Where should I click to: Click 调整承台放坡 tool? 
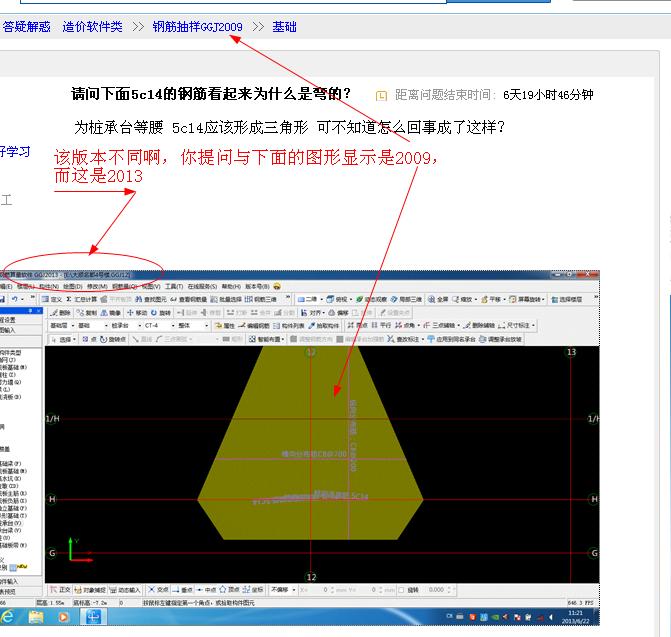point(501,339)
